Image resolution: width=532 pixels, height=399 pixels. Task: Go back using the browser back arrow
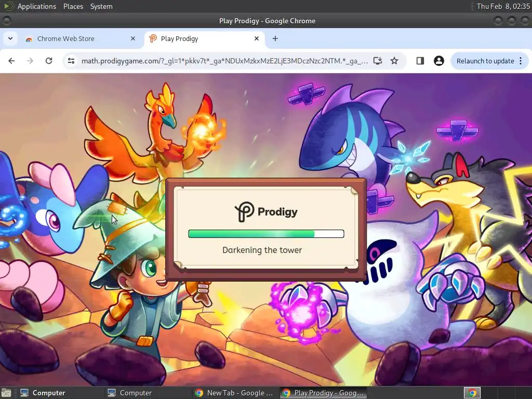11,61
